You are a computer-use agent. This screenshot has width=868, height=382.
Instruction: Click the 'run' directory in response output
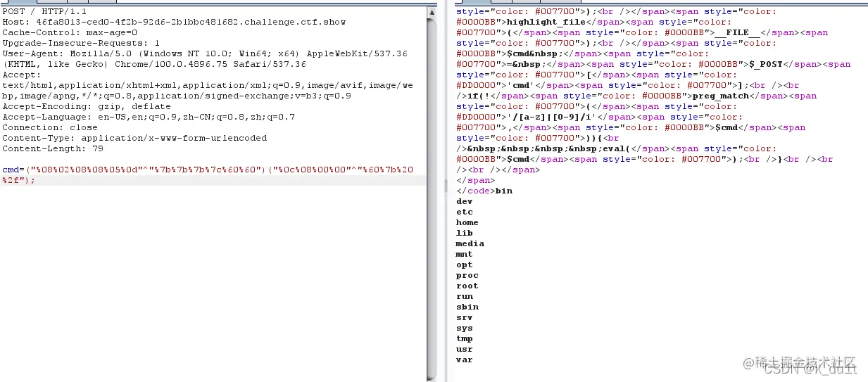[465, 296]
